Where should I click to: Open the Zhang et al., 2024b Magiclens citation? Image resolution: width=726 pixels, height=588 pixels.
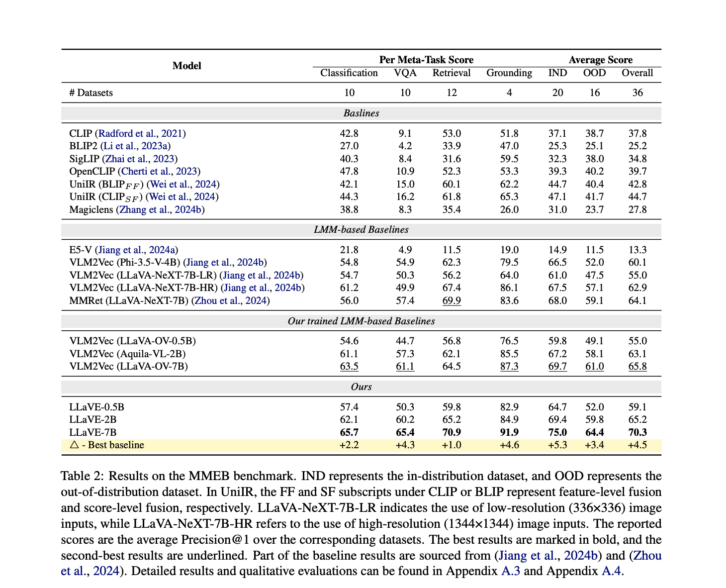coord(160,209)
